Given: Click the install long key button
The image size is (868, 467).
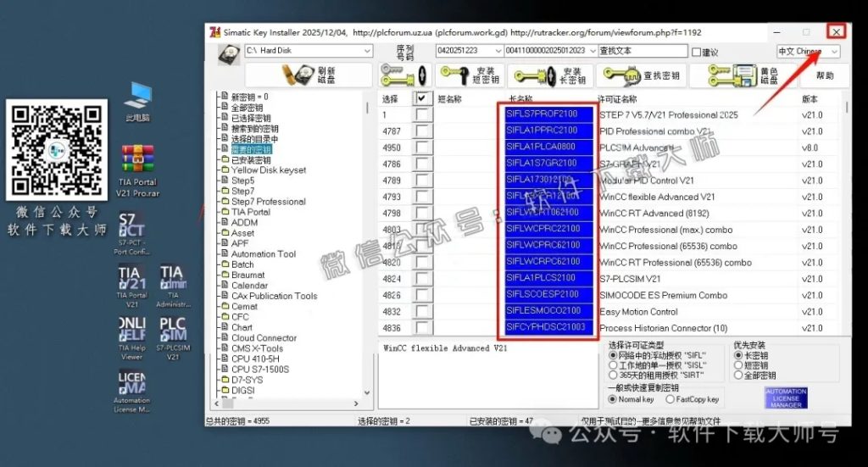Looking at the screenshot, I should 549,75.
